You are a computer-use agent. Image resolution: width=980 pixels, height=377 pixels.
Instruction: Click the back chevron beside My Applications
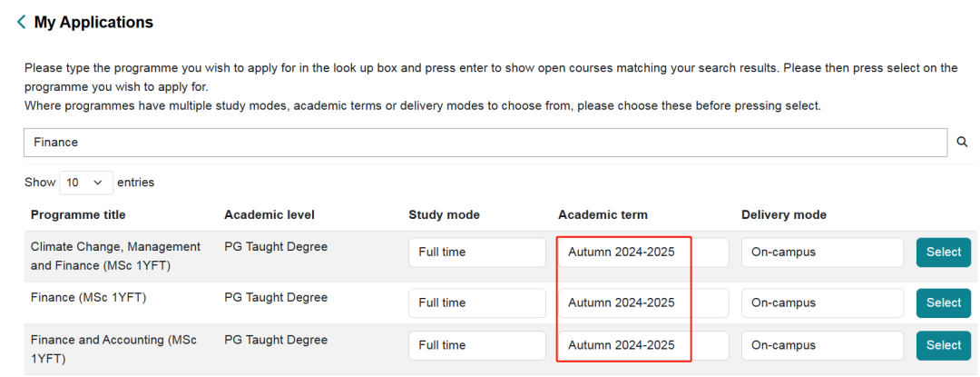click(21, 23)
